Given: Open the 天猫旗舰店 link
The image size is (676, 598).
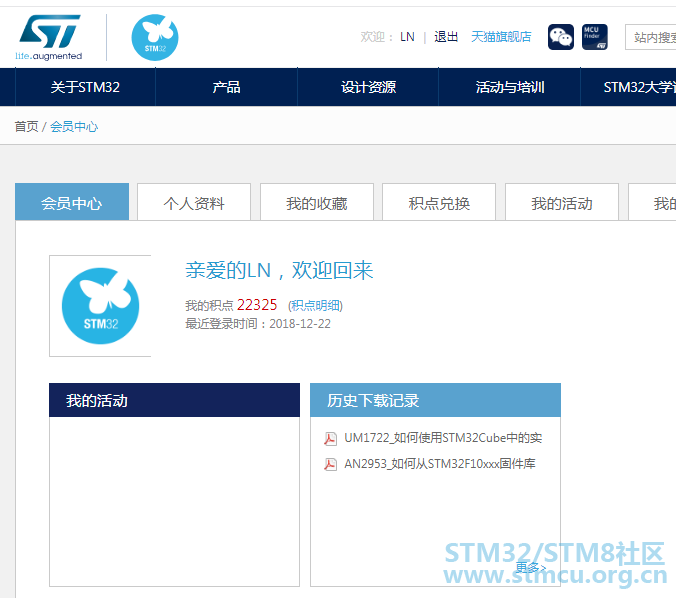Looking at the screenshot, I should tap(501, 37).
